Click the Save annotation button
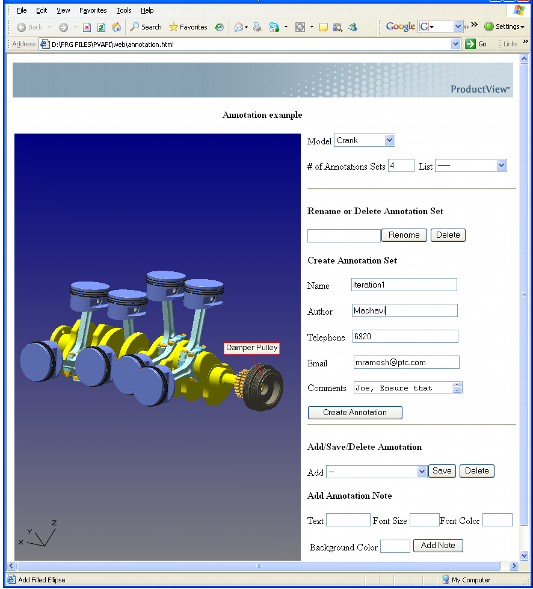 pos(442,471)
